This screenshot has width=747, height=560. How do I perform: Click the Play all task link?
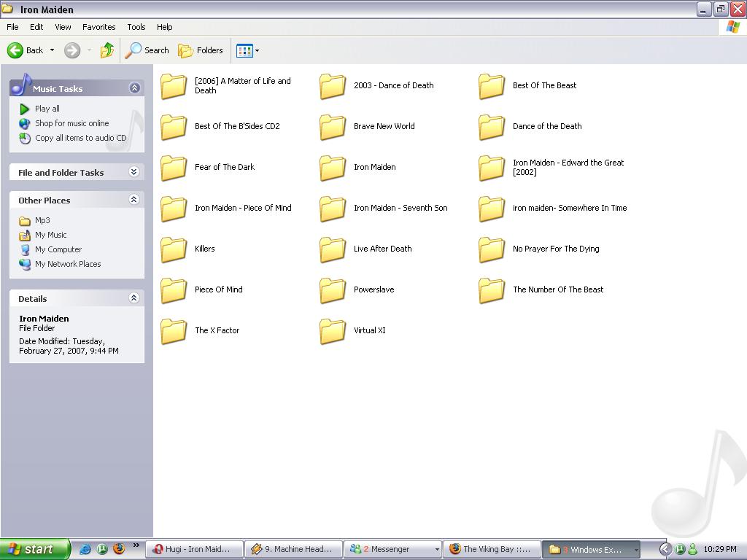[x=47, y=109]
